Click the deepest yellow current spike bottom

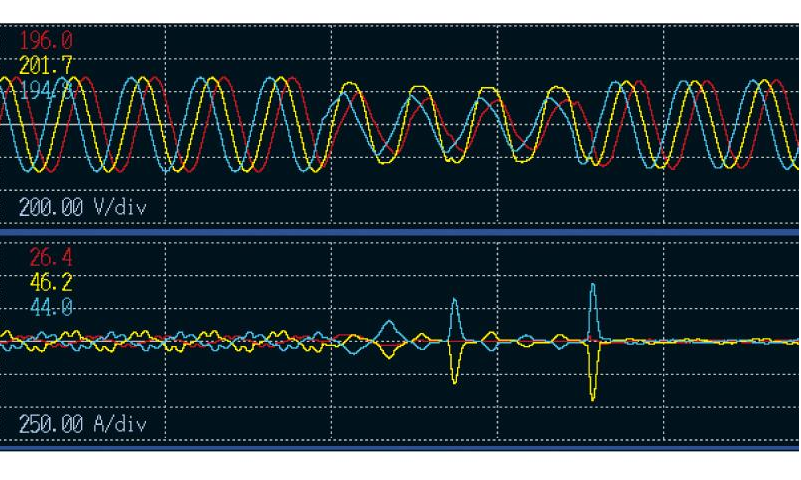[593, 399]
